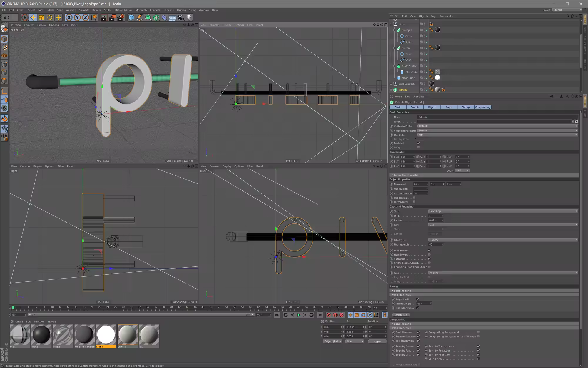The image size is (588, 368).
Task: Open the Use Color dropdown
Action: pyautogui.click(x=498, y=135)
